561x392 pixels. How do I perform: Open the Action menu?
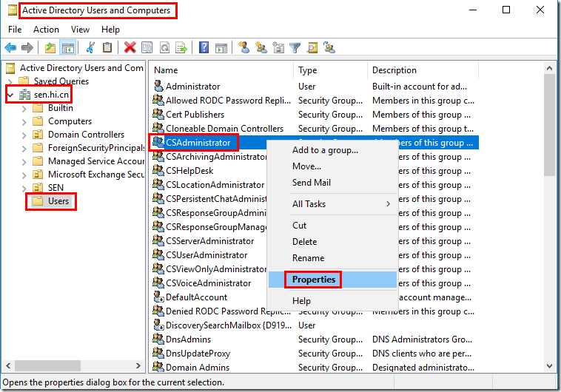46,30
